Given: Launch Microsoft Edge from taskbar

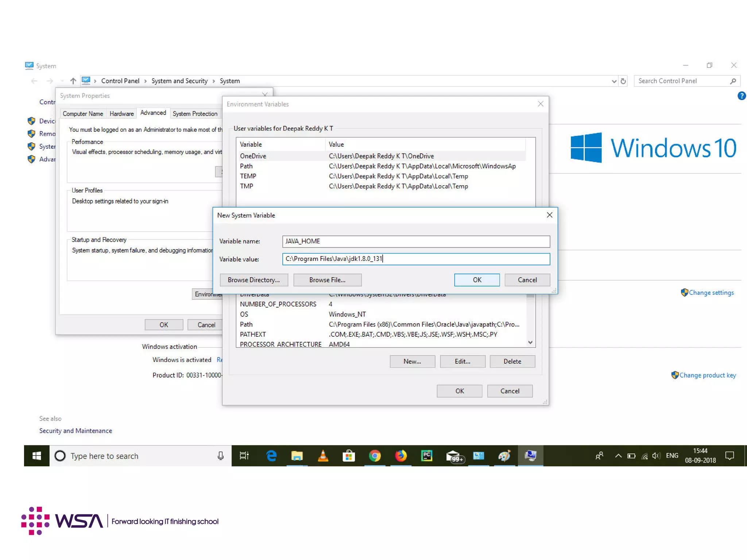Looking at the screenshot, I should tap(271, 456).
